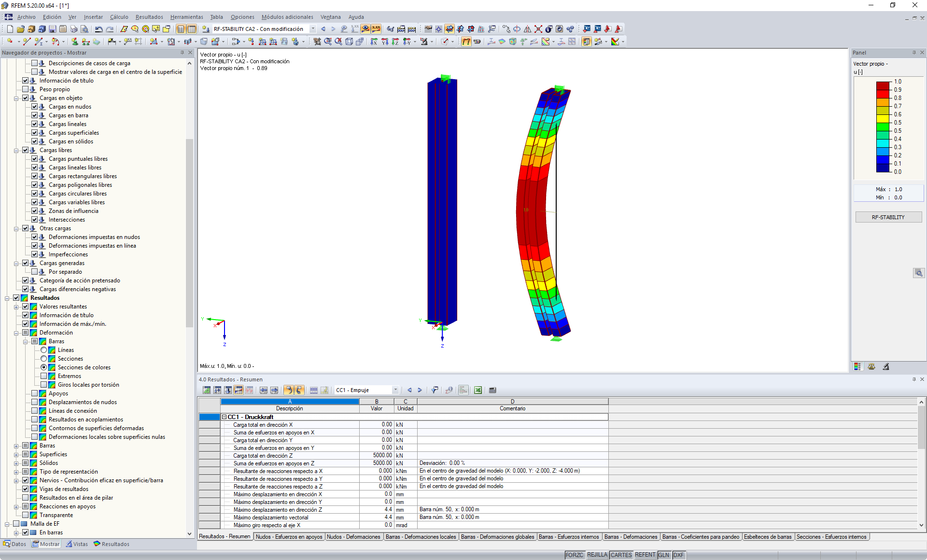Click the color scale icon below panel
This screenshot has height=560, width=927.
coord(857,367)
